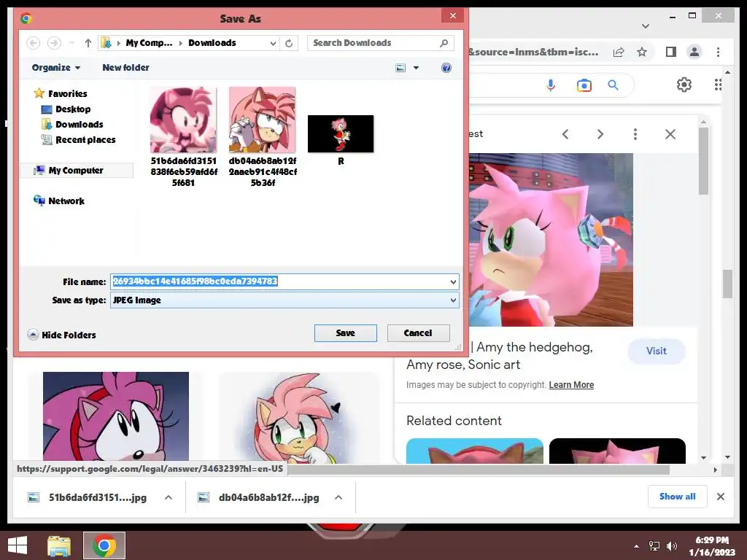This screenshot has width=747, height=560.
Task: Open recent locations dropdown arrow
Action: [x=71, y=43]
